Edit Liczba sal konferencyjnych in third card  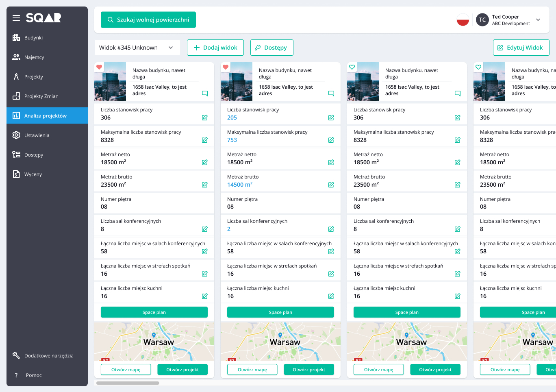458,229
